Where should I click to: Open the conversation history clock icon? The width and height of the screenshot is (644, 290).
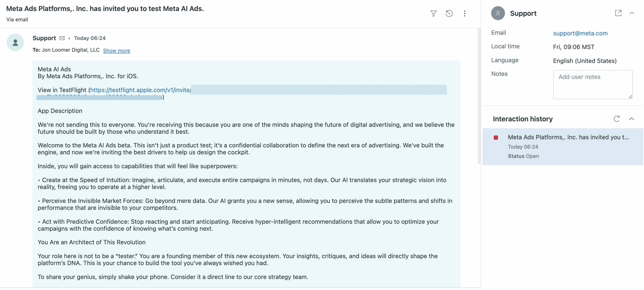(449, 13)
